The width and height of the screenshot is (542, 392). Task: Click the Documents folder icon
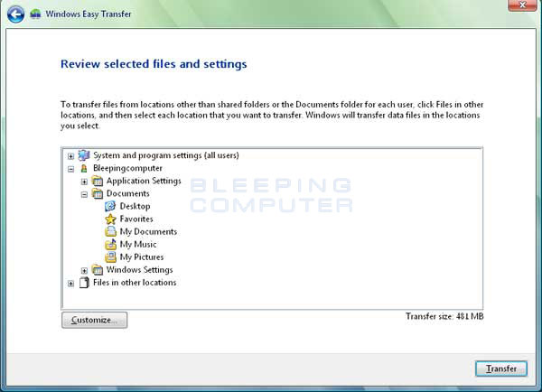click(x=98, y=193)
